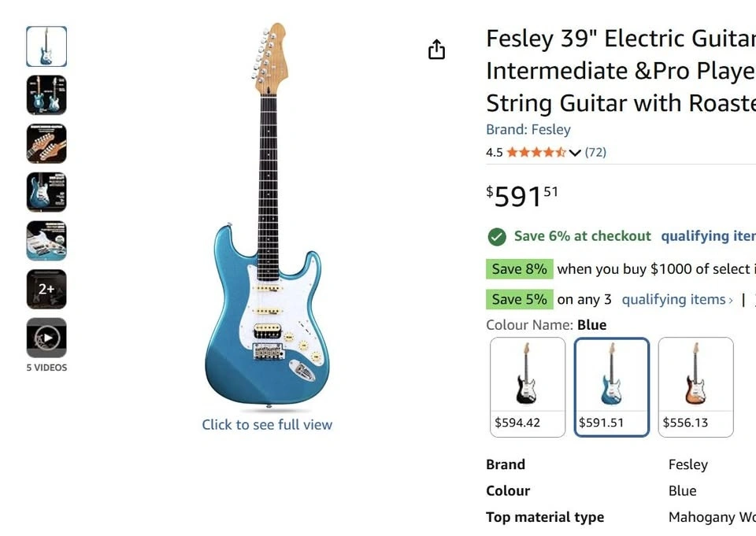Click the Save 8% green badge

coord(519,269)
